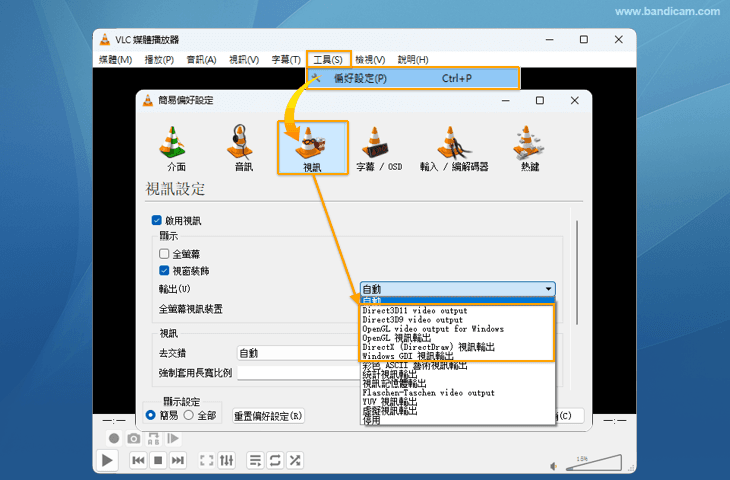Toggle the 視窗裝飾 checkbox
The width and height of the screenshot is (730, 480).
pyautogui.click(x=164, y=270)
